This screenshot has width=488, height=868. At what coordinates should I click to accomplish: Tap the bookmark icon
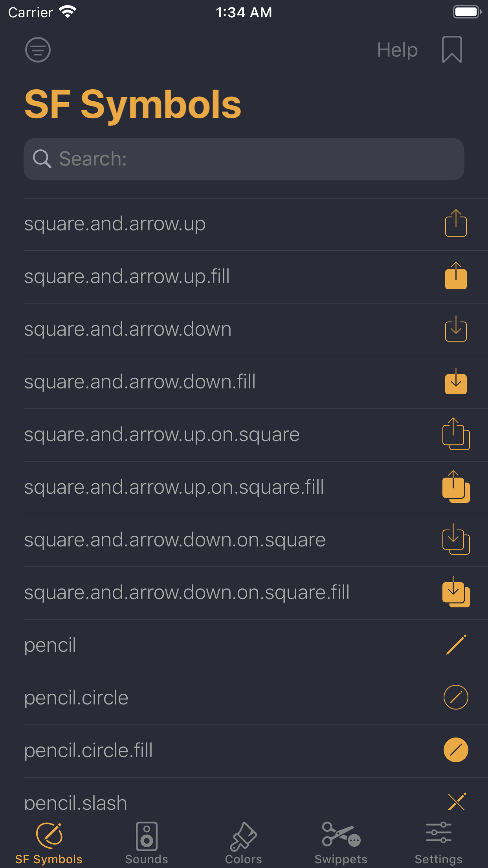click(x=452, y=50)
